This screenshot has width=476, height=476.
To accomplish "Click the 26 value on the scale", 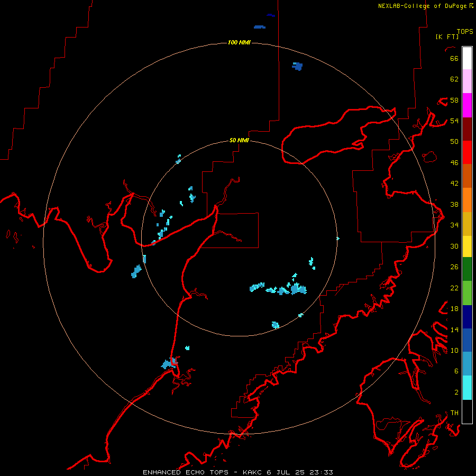I will coord(454,267).
